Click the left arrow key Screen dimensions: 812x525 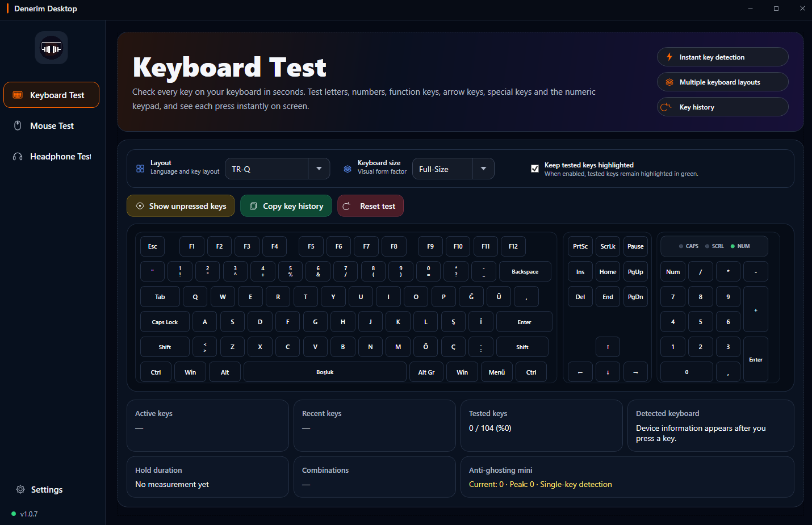(x=580, y=372)
